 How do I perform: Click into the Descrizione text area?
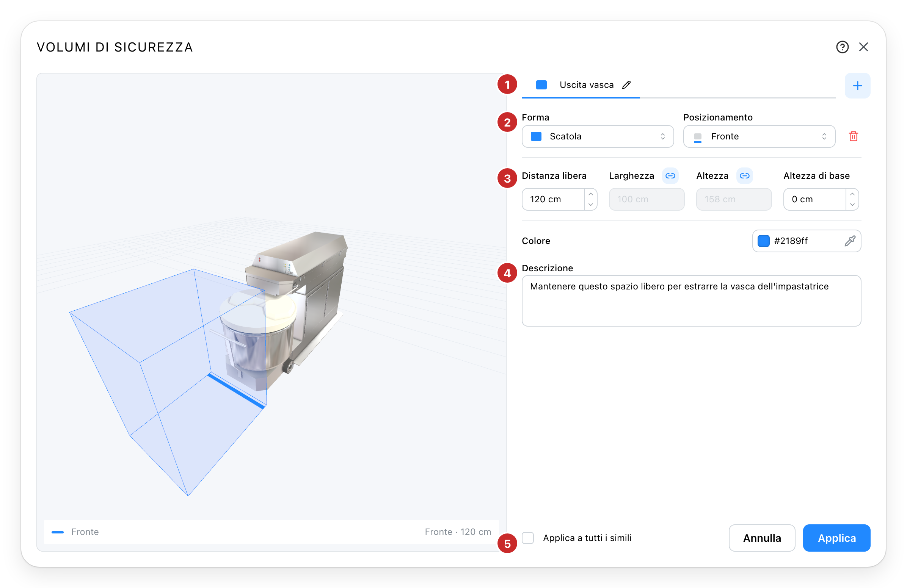coord(691,301)
